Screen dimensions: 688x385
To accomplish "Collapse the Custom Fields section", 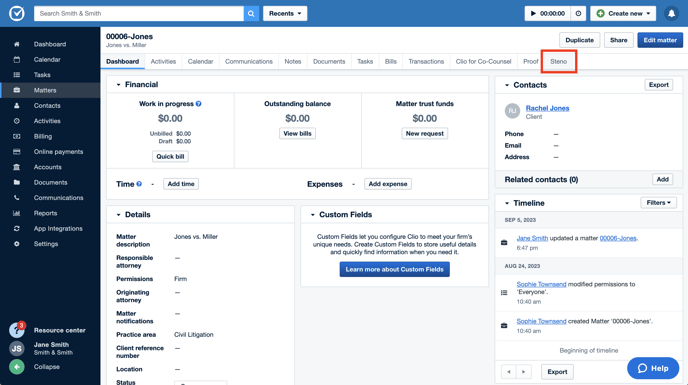I will pyautogui.click(x=312, y=215).
